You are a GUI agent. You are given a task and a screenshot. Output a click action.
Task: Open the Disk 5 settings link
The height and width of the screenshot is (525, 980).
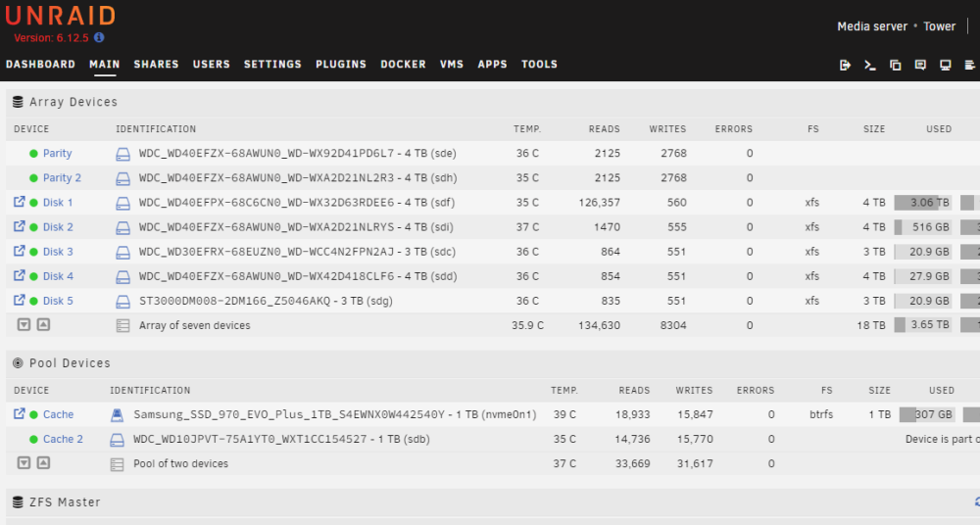pyautogui.click(x=58, y=301)
